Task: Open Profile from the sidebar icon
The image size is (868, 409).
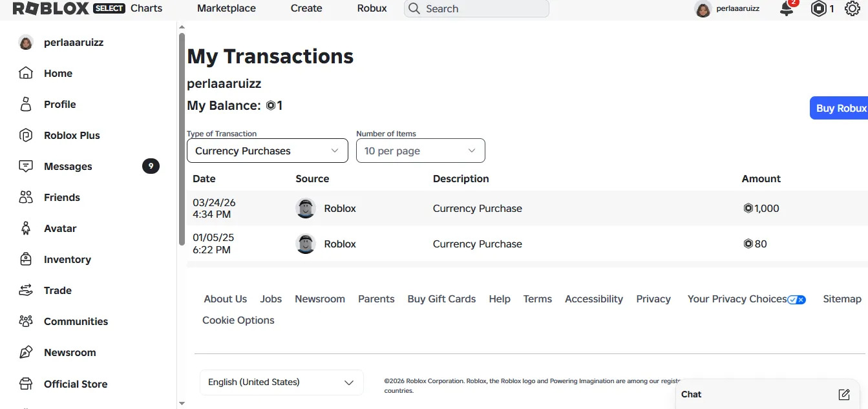Action: click(x=26, y=104)
